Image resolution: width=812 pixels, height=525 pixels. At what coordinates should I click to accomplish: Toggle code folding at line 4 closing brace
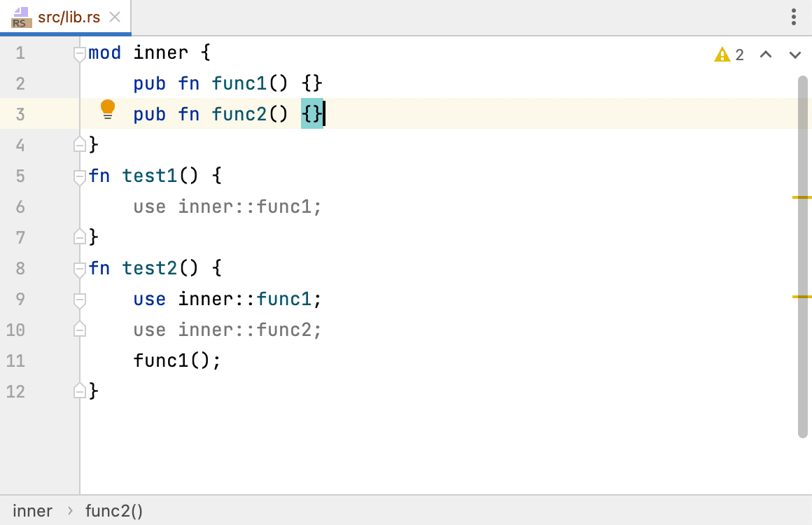(79, 144)
